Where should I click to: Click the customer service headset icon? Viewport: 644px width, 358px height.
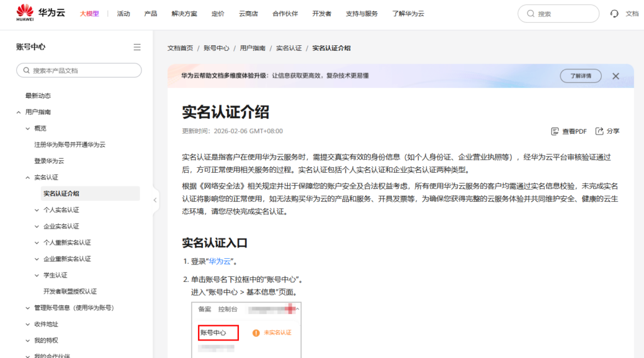click(x=614, y=14)
